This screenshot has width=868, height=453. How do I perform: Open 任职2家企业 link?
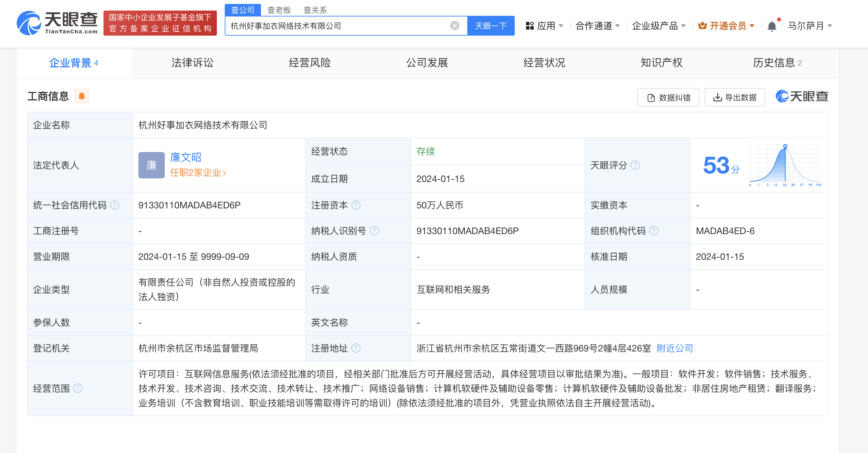tap(198, 172)
